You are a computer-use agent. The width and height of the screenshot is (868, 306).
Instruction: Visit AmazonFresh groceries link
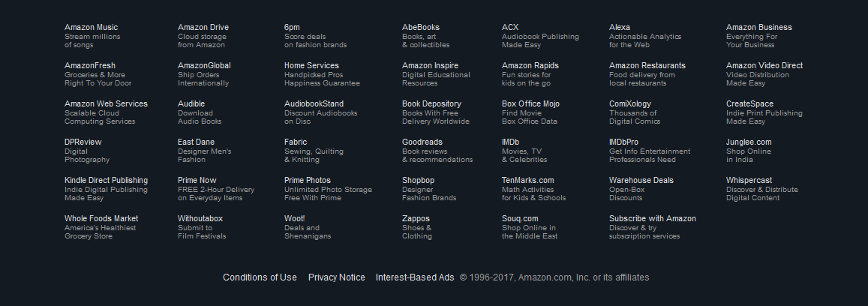pos(90,66)
